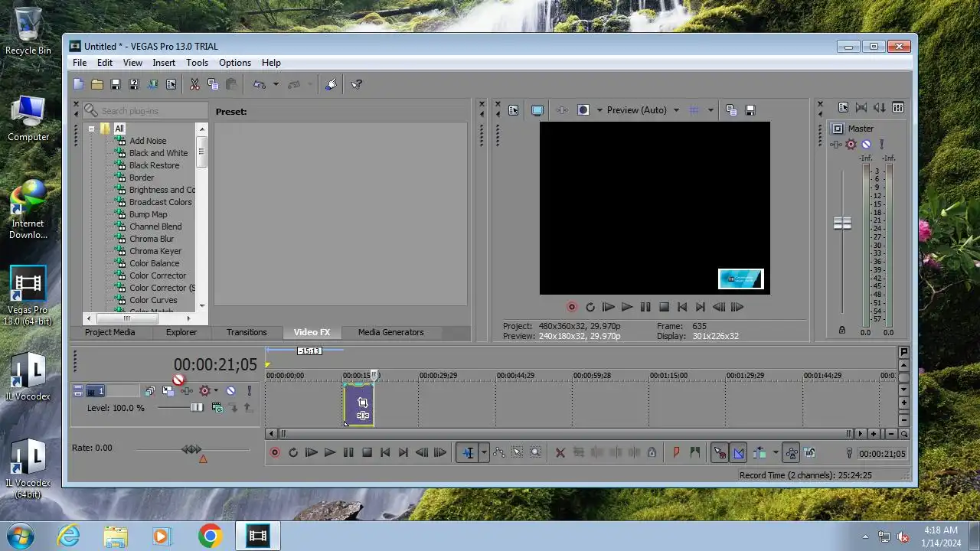Click the Undo arrow icon

coord(260,84)
